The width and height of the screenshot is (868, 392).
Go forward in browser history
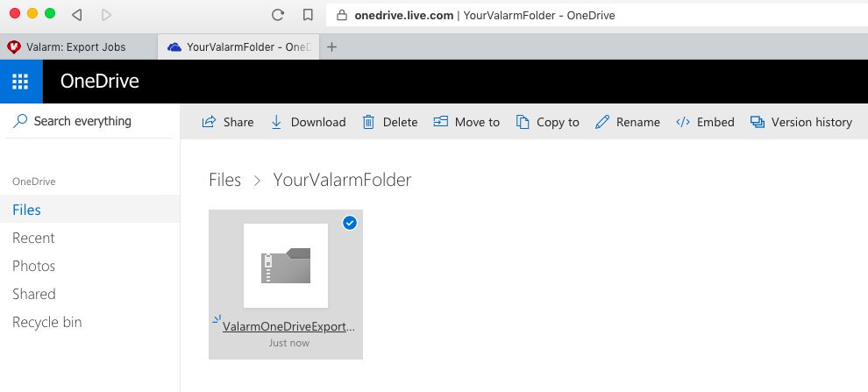point(106,15)
